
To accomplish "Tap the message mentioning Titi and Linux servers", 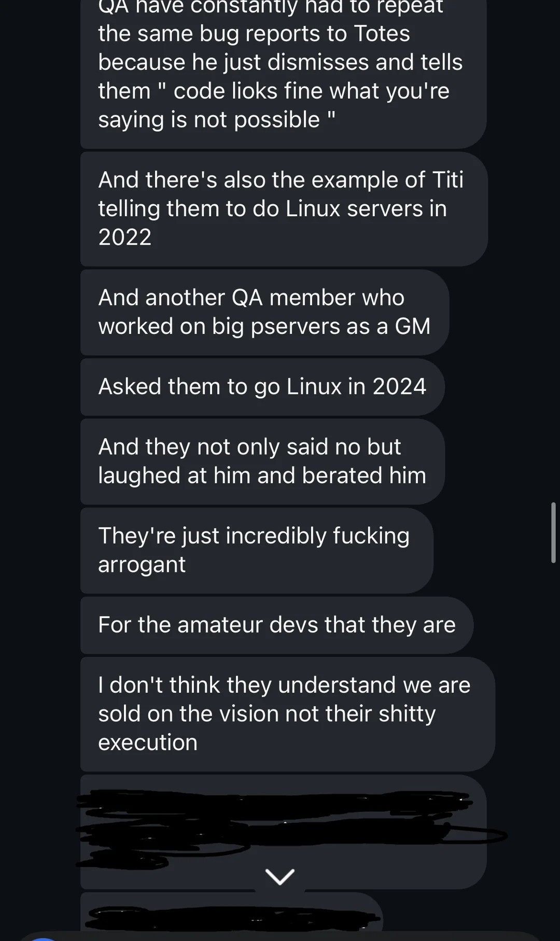I will [x=284, y=209].
